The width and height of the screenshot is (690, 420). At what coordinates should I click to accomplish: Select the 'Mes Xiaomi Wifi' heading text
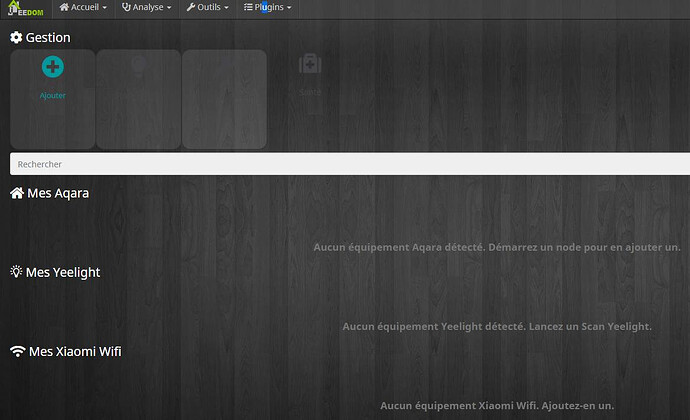(x=75, y=351)
